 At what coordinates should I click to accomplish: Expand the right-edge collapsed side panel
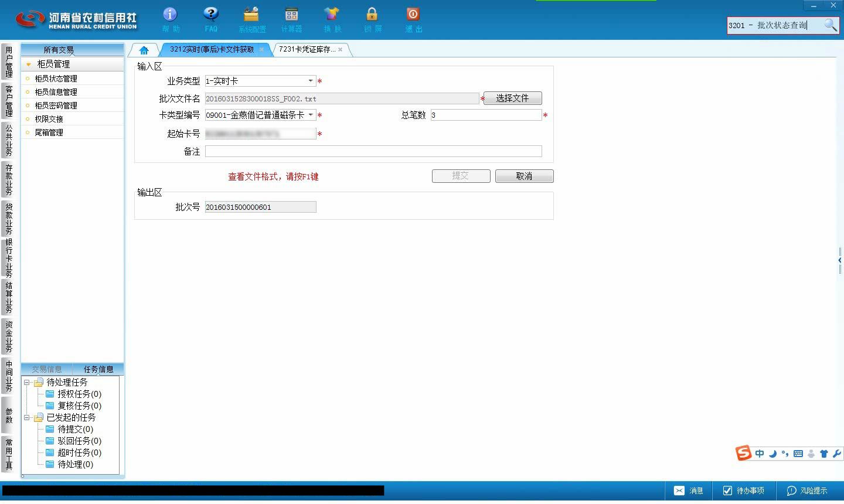pyautogui.click(x=840, y=260)
